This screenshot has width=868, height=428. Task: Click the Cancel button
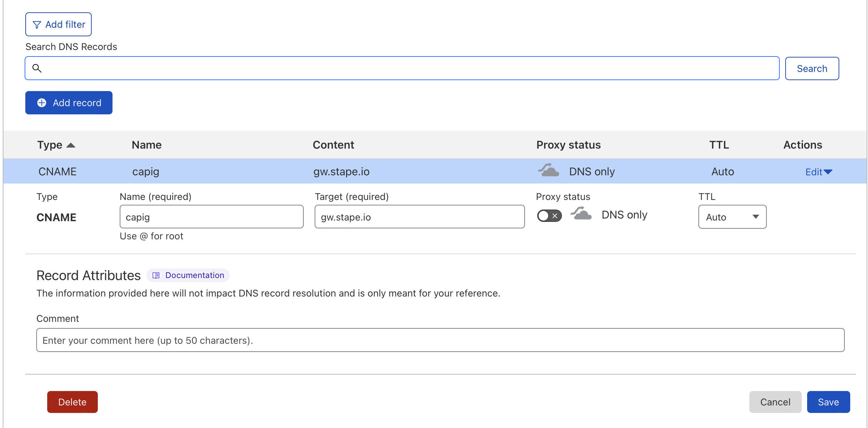pyautogui.click(x=776, y=401)
